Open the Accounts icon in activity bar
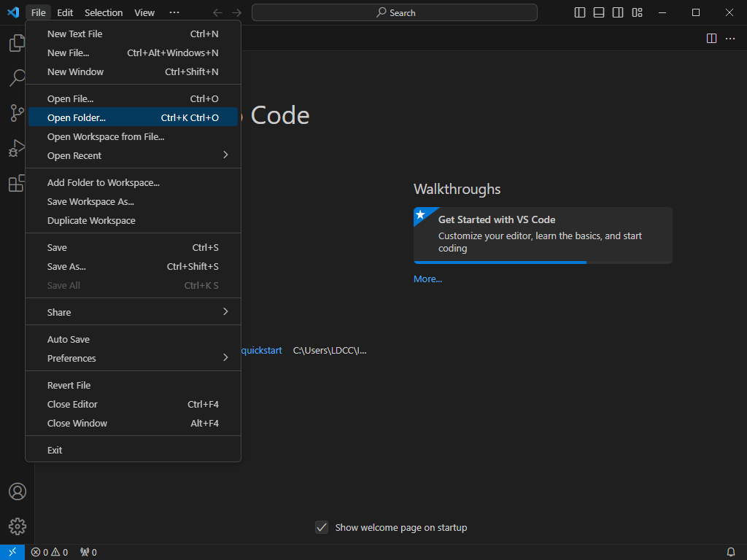The width and height of the screenshot is (747, 560). point(18,491)
